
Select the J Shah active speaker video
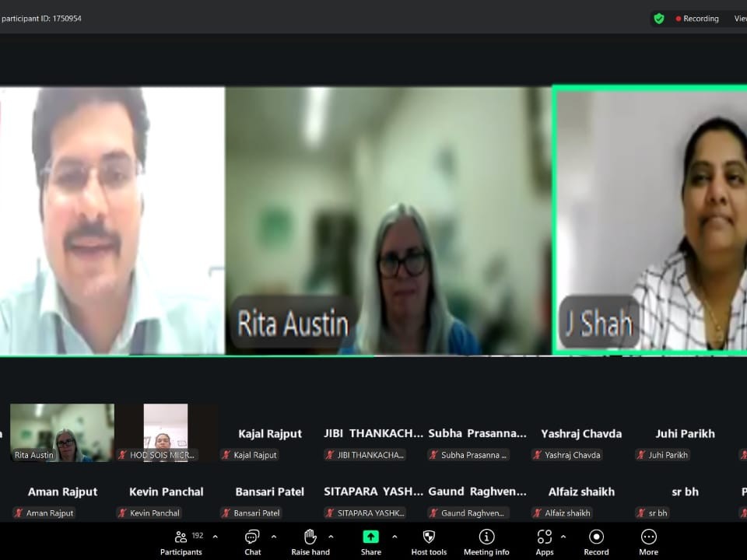tap(651, 220)
